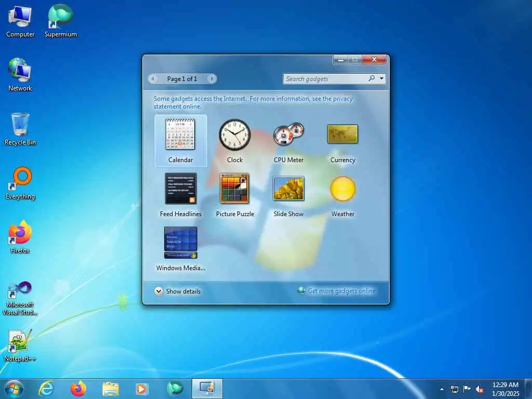Select the Feed Headlines gadget icon
The image size is (532, 399).
point(180,189)
